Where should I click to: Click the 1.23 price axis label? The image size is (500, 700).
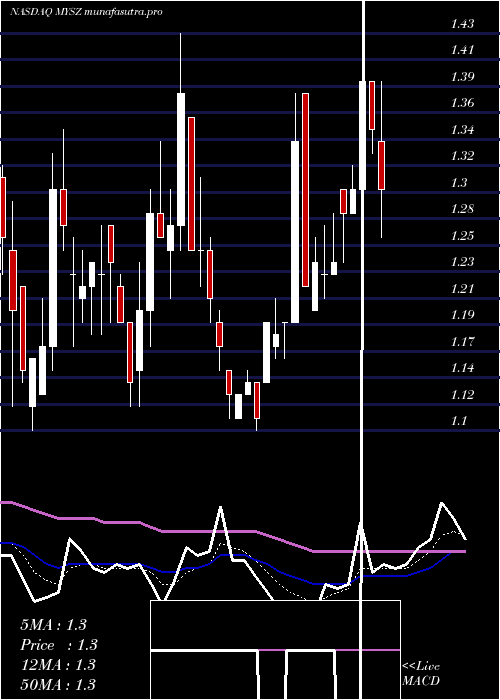[x=462, y=262]
